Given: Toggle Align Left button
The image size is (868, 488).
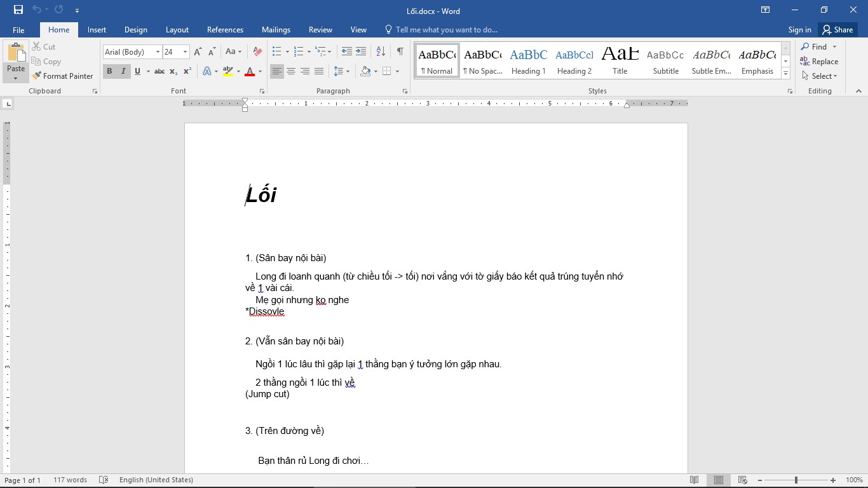Looking at the screenshot, I should (x=277, y=71).
